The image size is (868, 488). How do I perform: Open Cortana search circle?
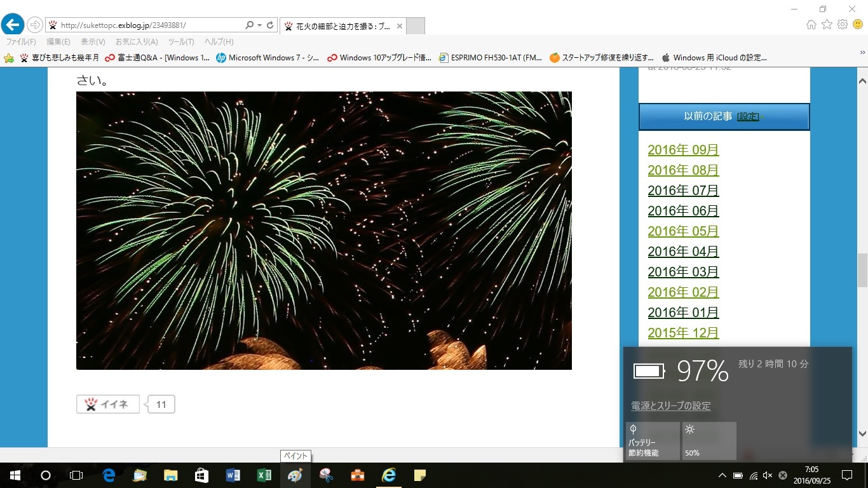pyautogui.click(x=46, y=475)
